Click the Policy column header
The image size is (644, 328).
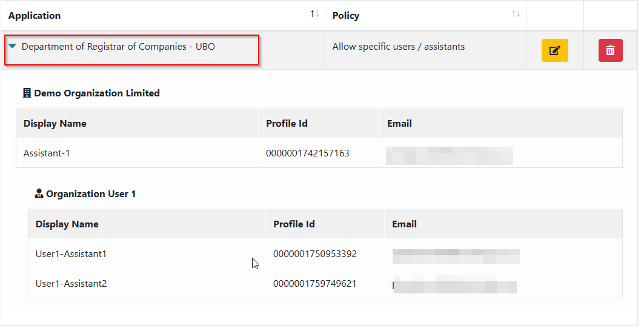[346, 16]
